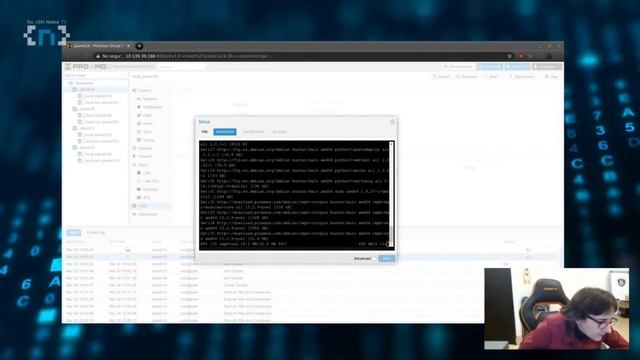The image size is (640, 360).
Task: Click the Reboot node button
Action: [441, 76]
